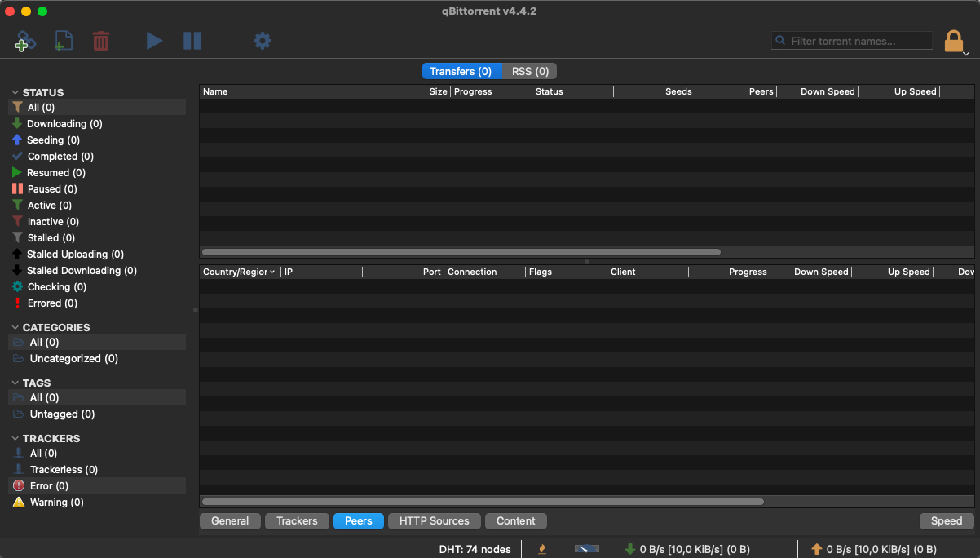Click the Filter torrent names field

852,41
